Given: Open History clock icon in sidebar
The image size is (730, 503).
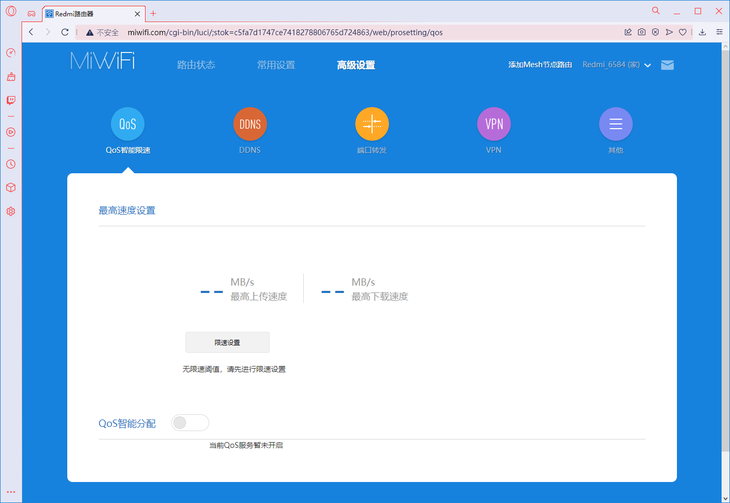Looking at the screenshot, I should click(x=11, y=163).
